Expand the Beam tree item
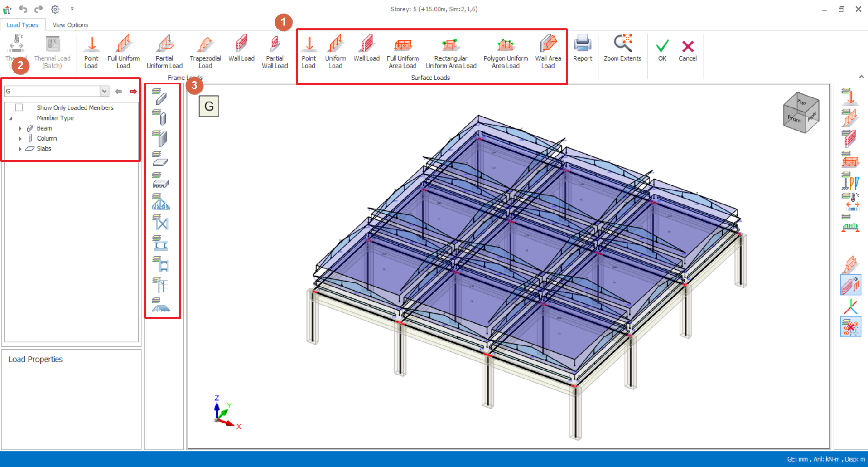 pyautogui.click(x=20, y=128)
